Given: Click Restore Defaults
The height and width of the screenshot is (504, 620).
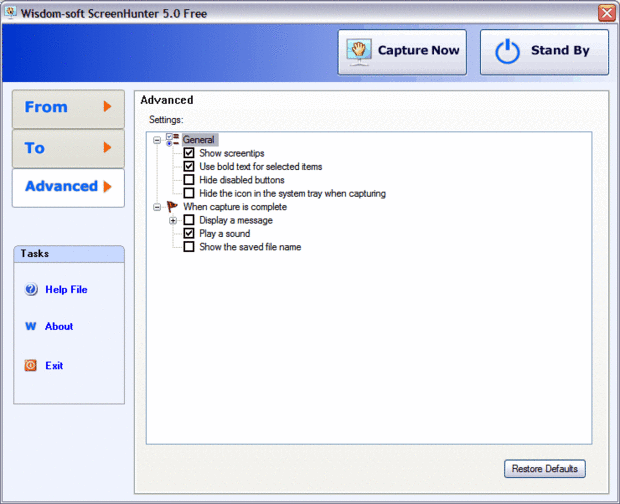Looking at the screenshot, I should (x=544, y=468).
